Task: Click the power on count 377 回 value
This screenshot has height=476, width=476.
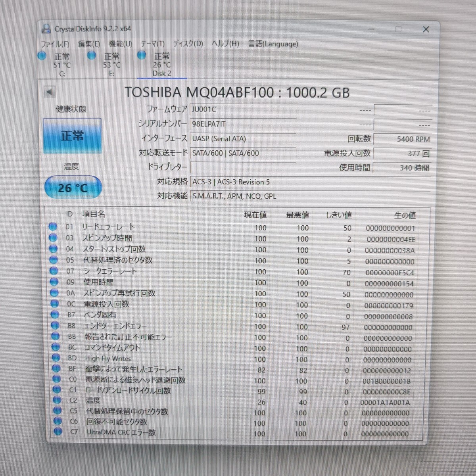Action: (402, 154)
